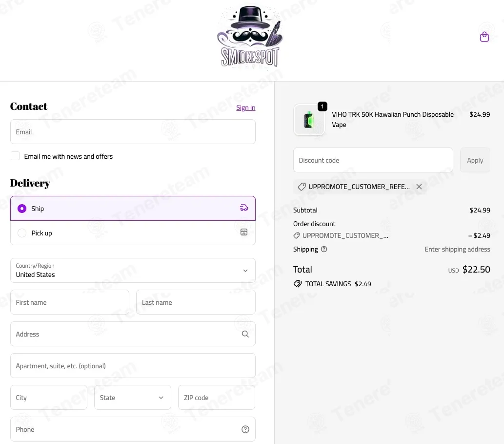Click the tag icon on applied discount chip
This screenshot has width=504, height=444.
(302, 187)
